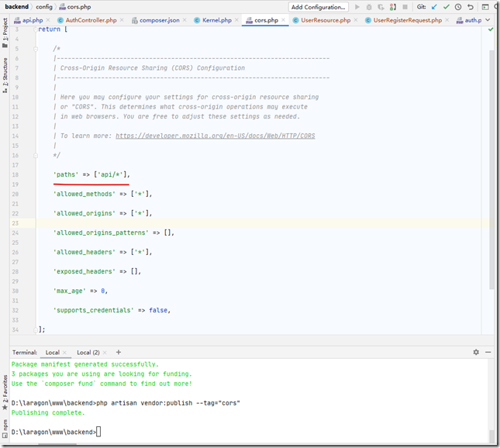Click 'allowed_methods' on line 20
Image resolution: width=500 pixels, height=448 pixels.
pos(84,194)
